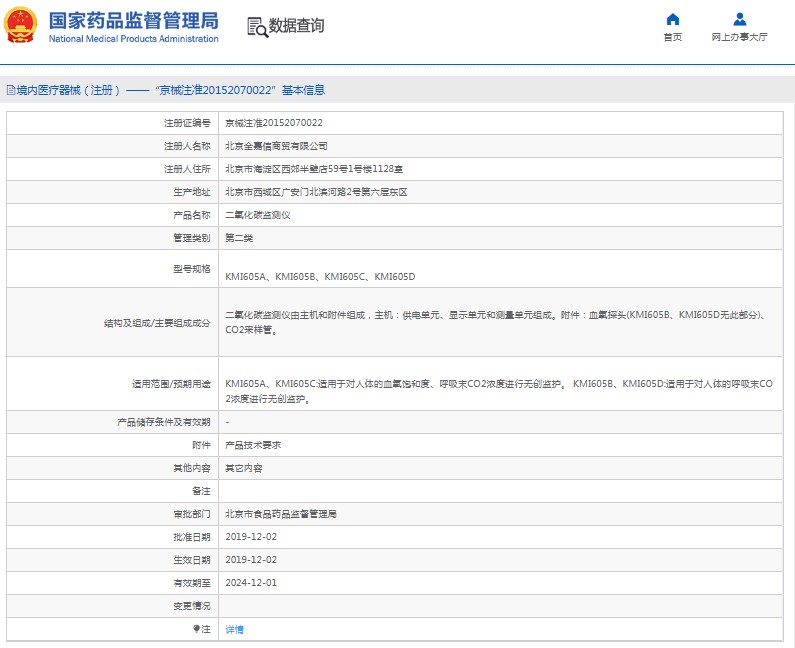Click the 首页 home house icon
This screenshot has width=795, height=648.
[x=673, y=19]
